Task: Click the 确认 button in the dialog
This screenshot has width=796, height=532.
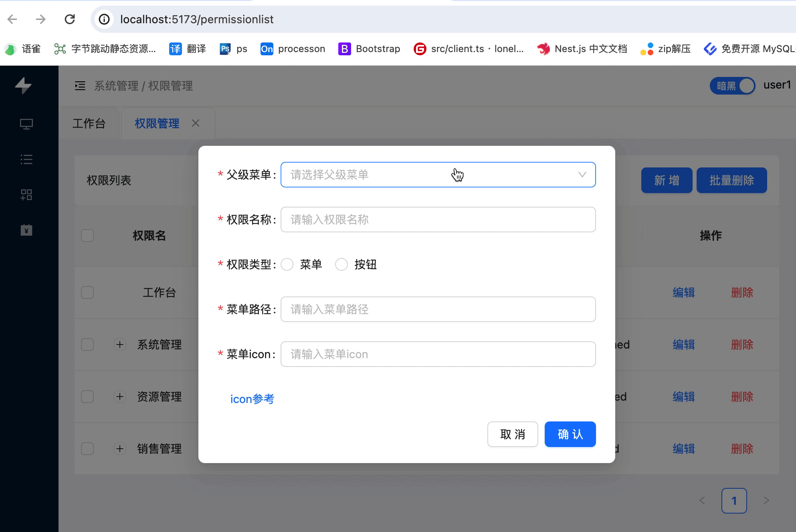Action: (570, 434)
